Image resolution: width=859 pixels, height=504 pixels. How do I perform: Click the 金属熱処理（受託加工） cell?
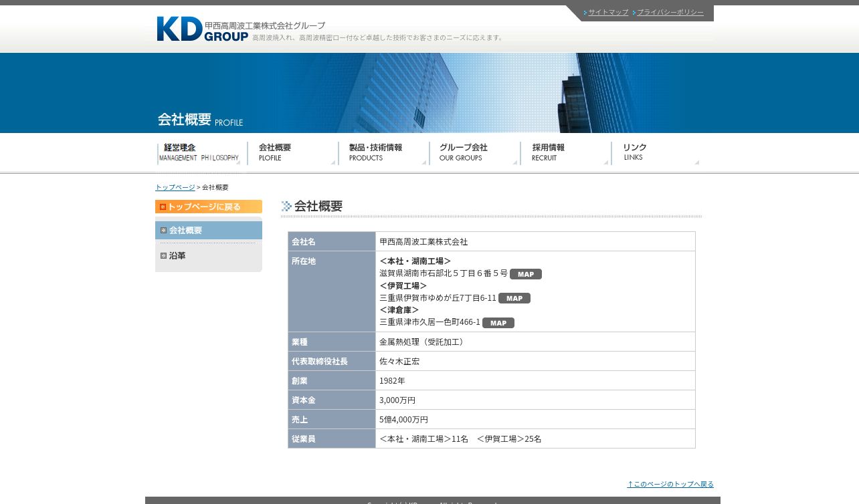coord(535,342)
